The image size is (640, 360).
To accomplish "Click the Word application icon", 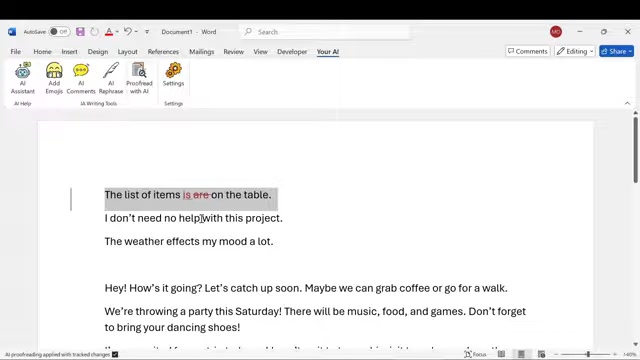I will tap(12, 32).
